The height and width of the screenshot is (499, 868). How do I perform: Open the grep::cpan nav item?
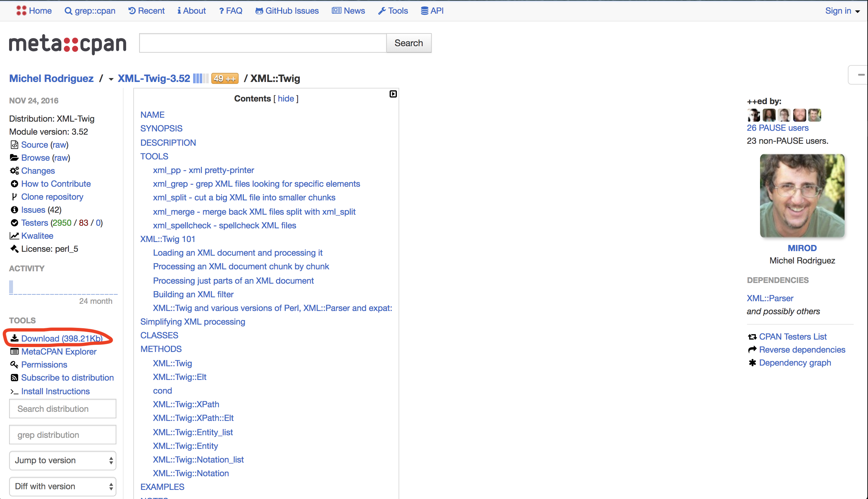click(90, 11)
